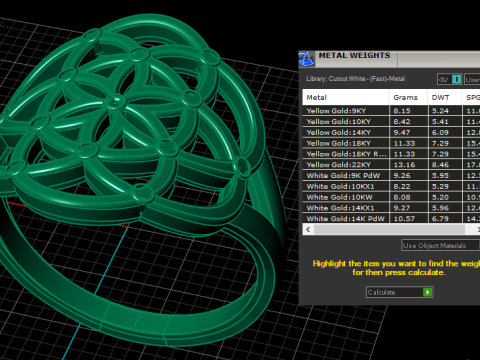This screenshot has height=360, width=480.
Task: Click the 8.15 grams value
Action: click(x=402, y=111)
